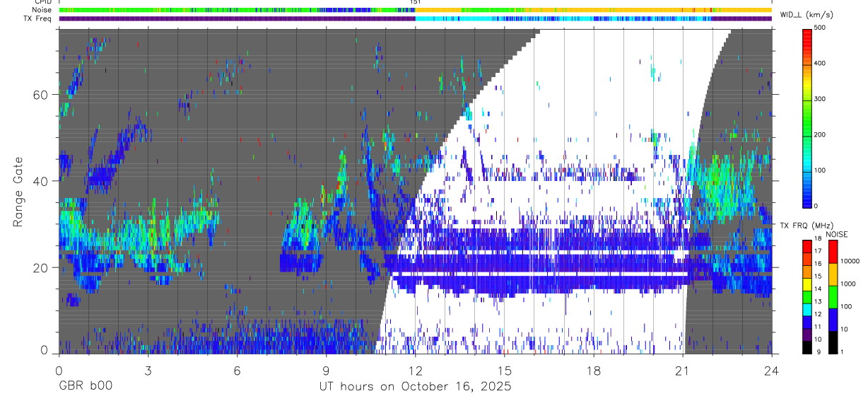868x401 pixels.
Task: Click the TX Freq row label at top
Action: (37, 18)
